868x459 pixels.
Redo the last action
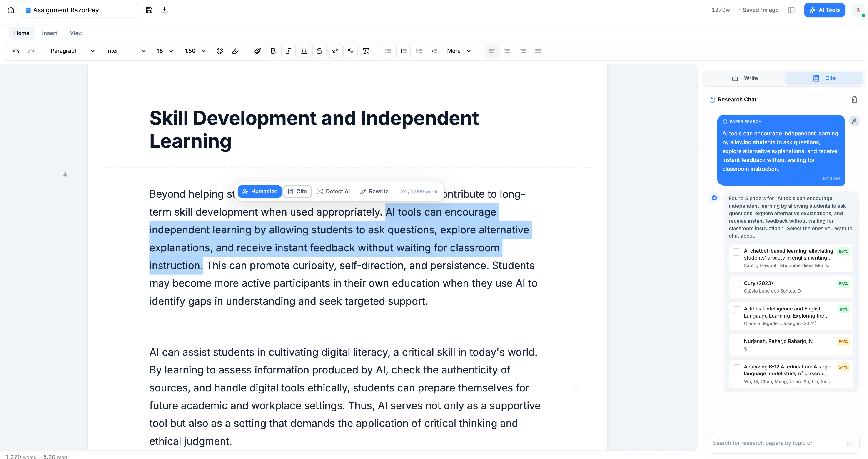click(31, 51)
